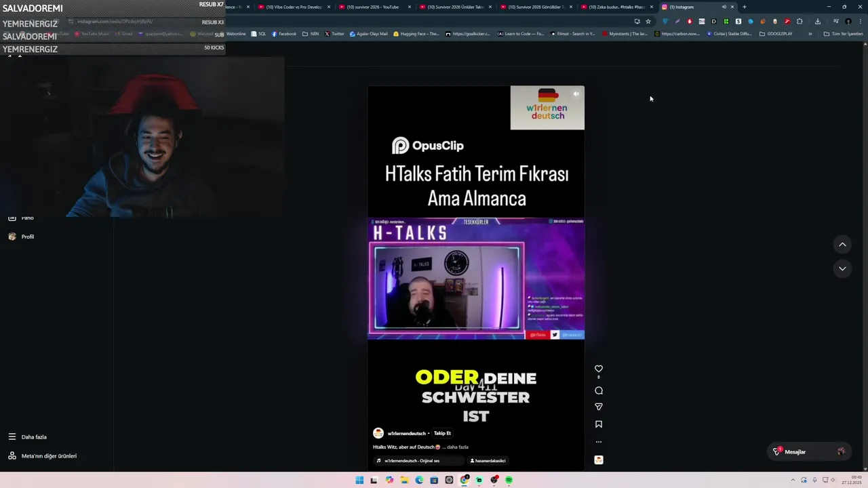Image resolution: width=868 pixels, height=488 pixels.
Task: Open Filmot search bookmark
Action: [x=573, y=34]
